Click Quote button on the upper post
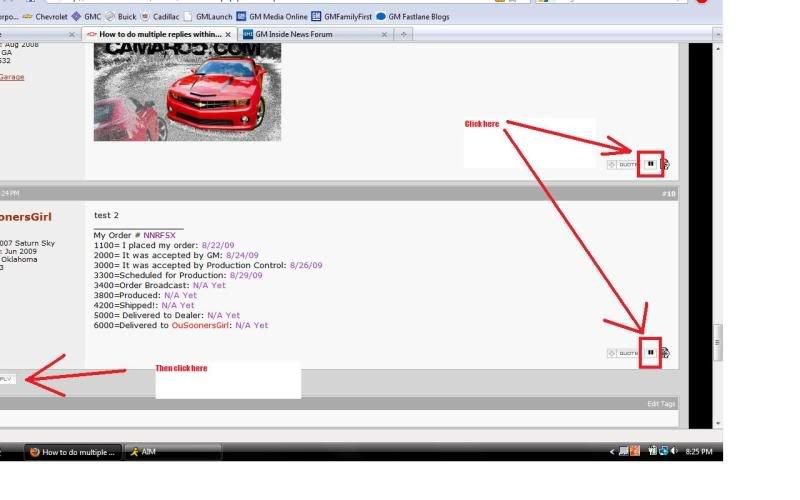 tap(624, 164)
